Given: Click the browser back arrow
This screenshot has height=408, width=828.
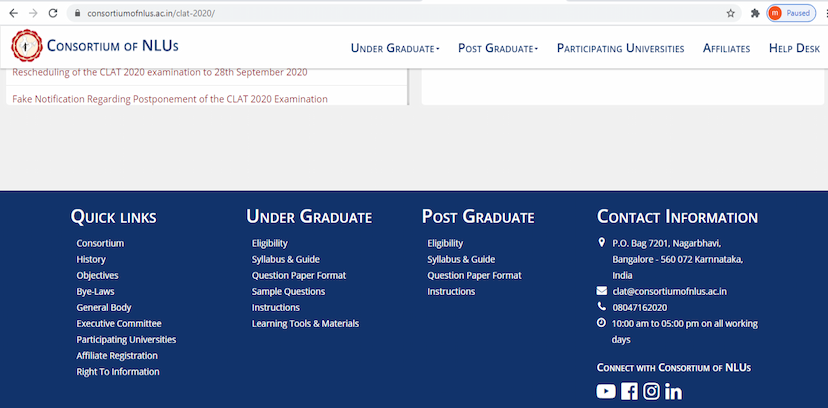Looking at the screenshot, I should 11,13.
